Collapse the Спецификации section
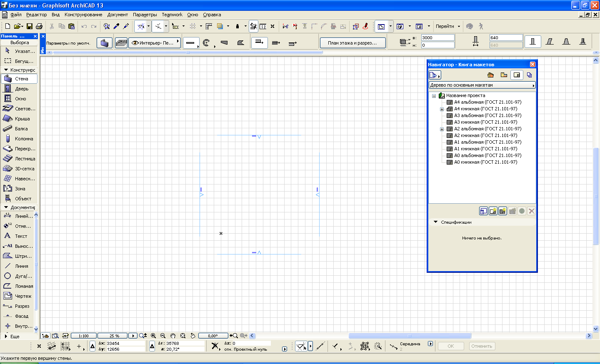Viewport: 600px width, 364px height. (x=436, y=222)
